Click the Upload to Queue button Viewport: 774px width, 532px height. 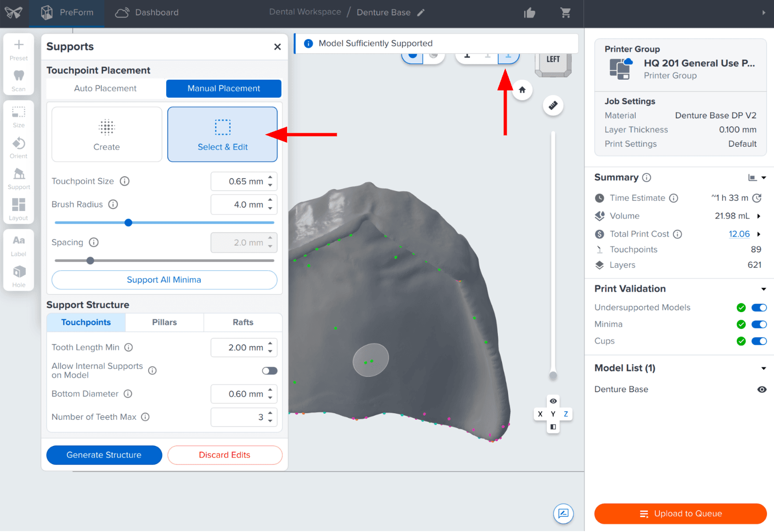coord(680,514)
